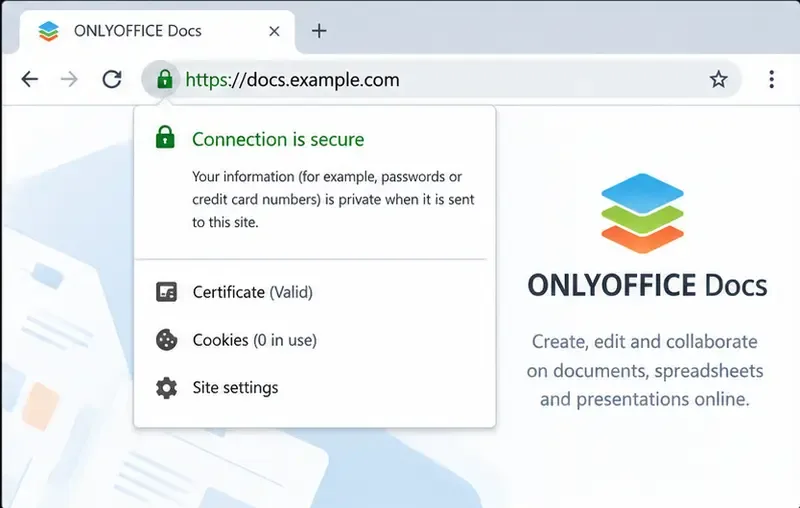Reload the page with the refresh icon

pyautogui.click(x=112, y=79)
